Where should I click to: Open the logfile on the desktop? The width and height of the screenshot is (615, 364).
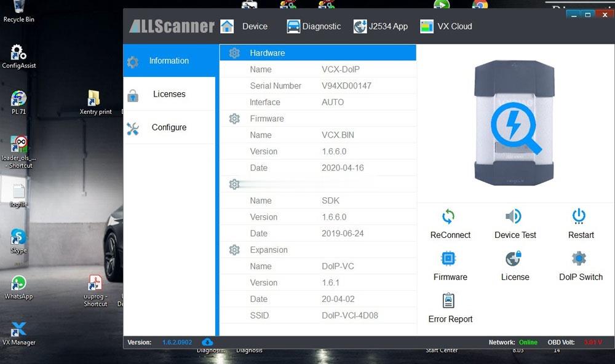pyautogui.click(x=18, y=195)
